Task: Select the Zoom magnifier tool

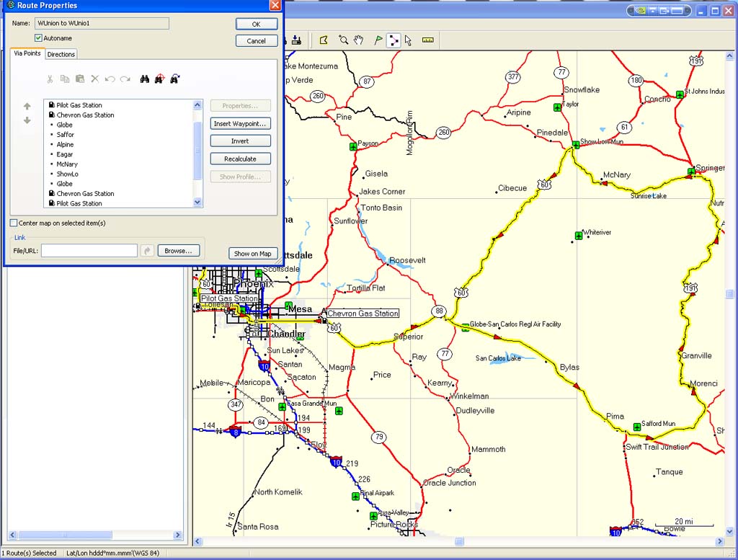Action: click(344, 40)
